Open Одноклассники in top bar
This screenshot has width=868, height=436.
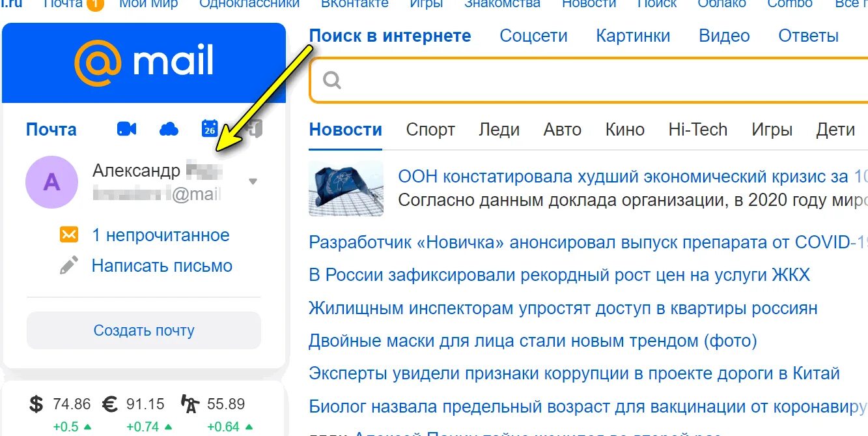[x=249, y=3]
